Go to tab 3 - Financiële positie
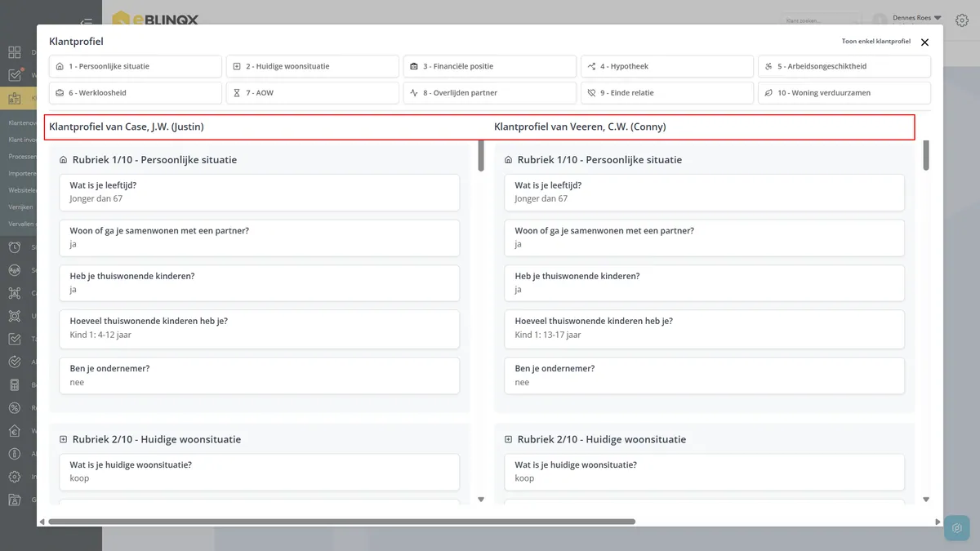This screenshot has height=551, width=980. [x=490, y=66]
